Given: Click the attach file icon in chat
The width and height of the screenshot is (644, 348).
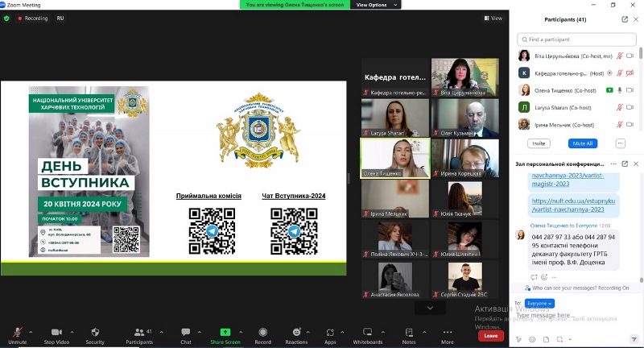Looking at the screenshot, I should click(546, 339).
